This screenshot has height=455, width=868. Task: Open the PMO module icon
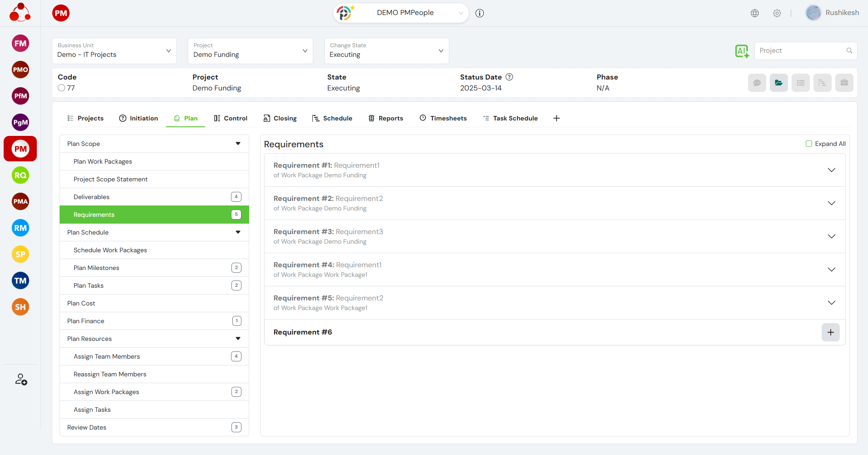(20, 70)
